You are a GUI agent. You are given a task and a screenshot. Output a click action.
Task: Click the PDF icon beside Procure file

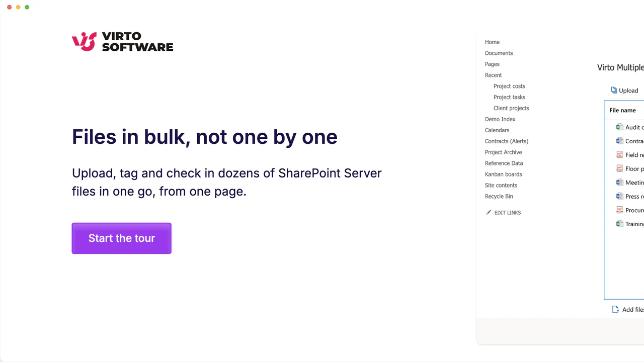pos(620,210)
